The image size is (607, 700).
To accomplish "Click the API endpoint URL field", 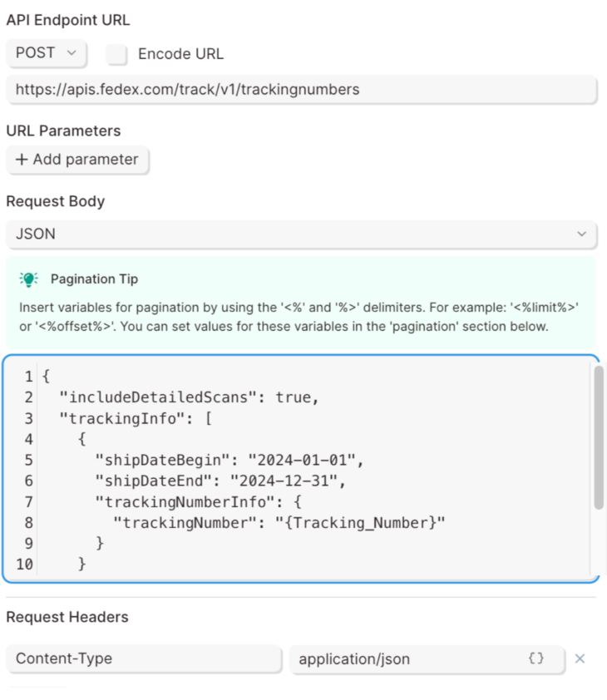I will pyautogui.click(x=302, y=90).
